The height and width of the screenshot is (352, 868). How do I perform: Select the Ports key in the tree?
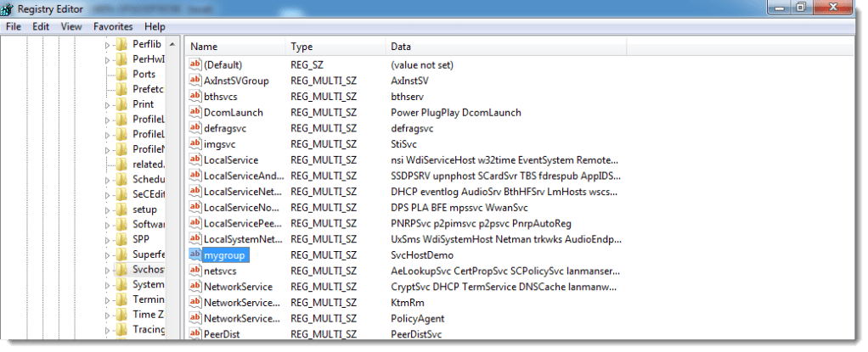[144, 74]
